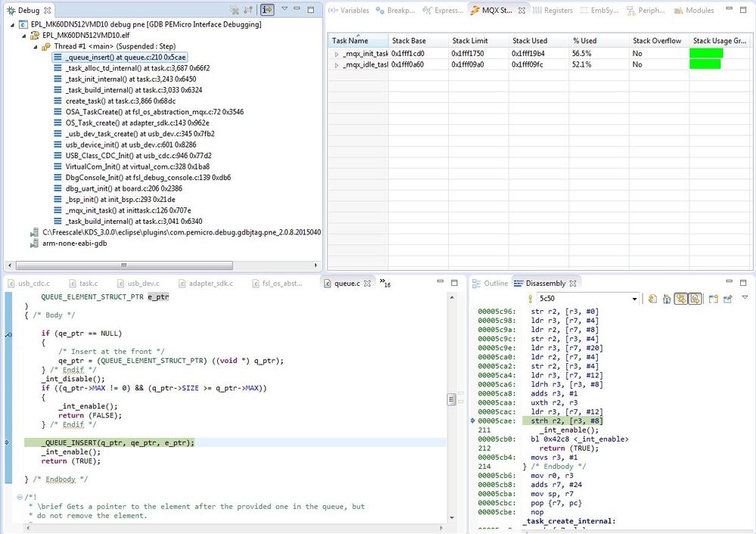Click the Connect to Process icon in Debug toolbar
The width and height of the screenshot is (756, 534).
click(248, 10)
